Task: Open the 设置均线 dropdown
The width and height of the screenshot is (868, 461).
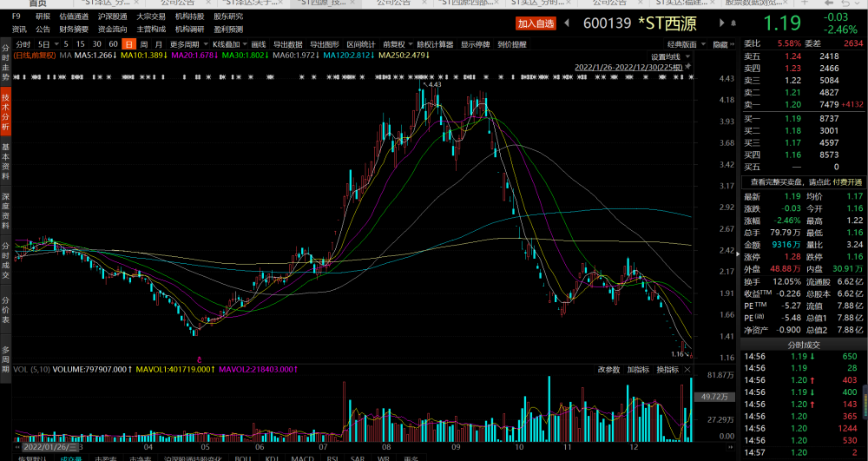Action: tap(670, 57)
